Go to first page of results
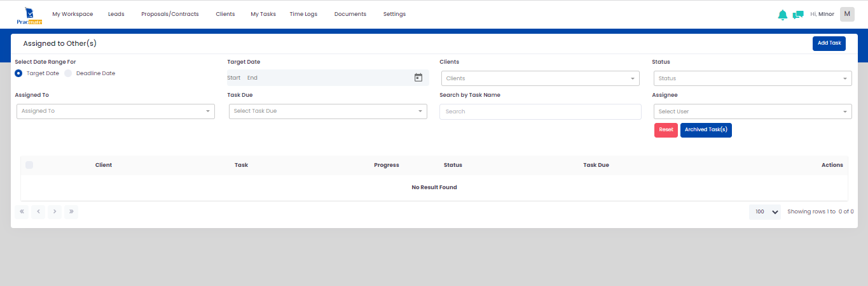868x286 pixels. (x=22, y=211)
